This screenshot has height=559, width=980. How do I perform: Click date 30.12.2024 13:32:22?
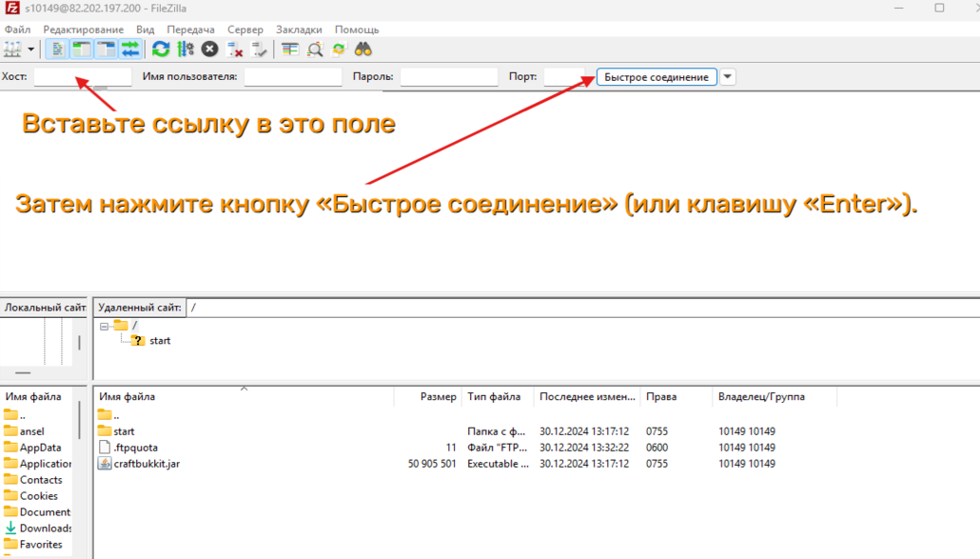586,448
